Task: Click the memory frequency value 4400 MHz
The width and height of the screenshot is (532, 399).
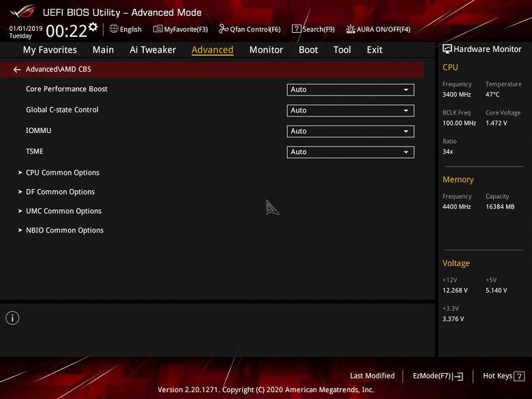Action: (456, 207)
